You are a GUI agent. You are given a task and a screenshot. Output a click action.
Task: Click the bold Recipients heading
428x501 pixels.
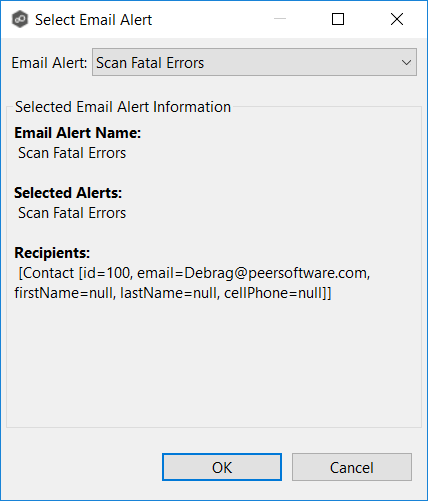click(x=52, y=253)
